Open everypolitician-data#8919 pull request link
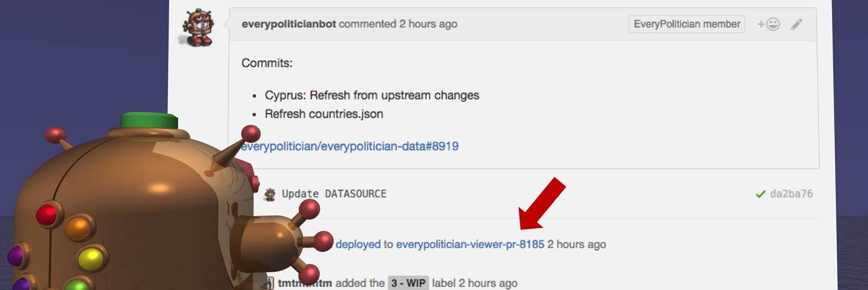868x290 pixels. [x=350, y=147]
